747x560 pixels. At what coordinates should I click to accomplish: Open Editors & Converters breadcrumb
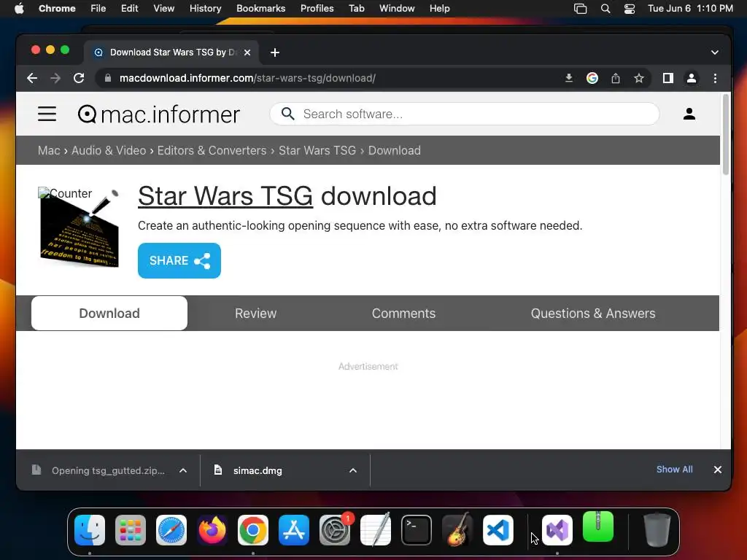point(212,150)
